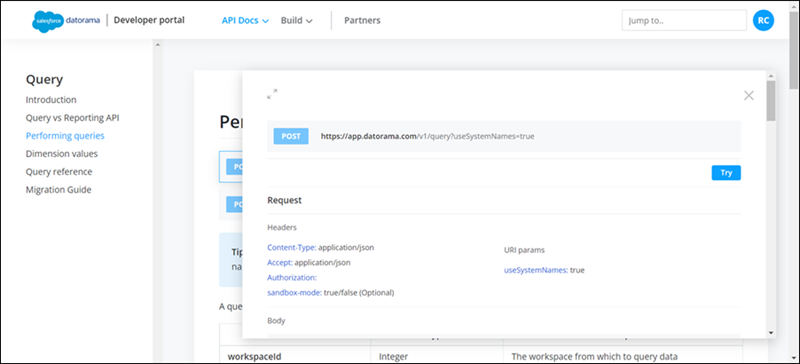The height and width of the screenshot is (364, 800).
Task: Click the Developer portal title
Action: pos(149,20)
